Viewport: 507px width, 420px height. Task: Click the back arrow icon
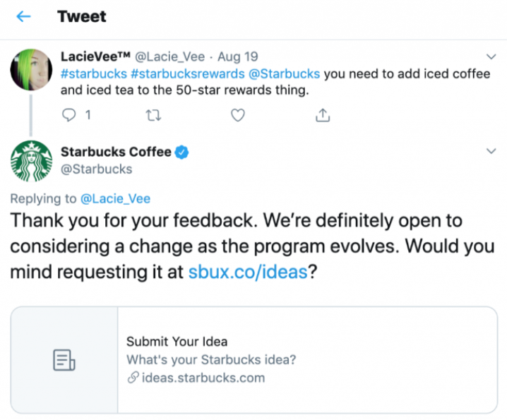(24, 17)
